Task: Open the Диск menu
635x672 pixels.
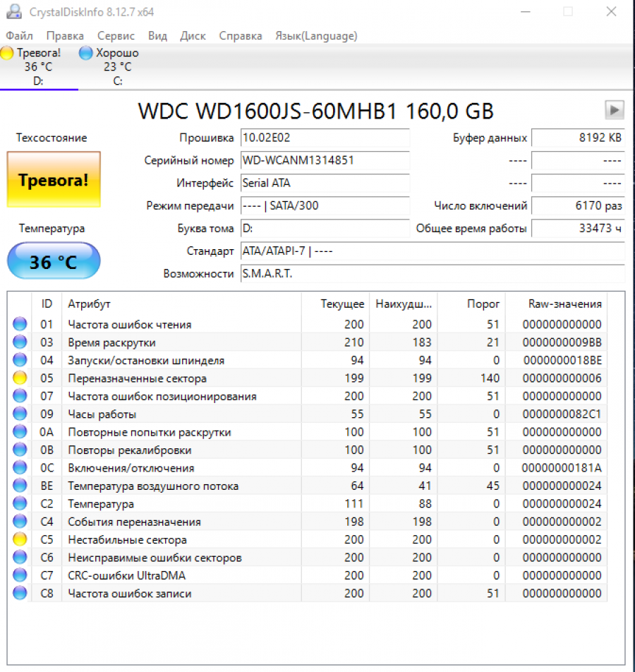Action: (x=193, y=35)
